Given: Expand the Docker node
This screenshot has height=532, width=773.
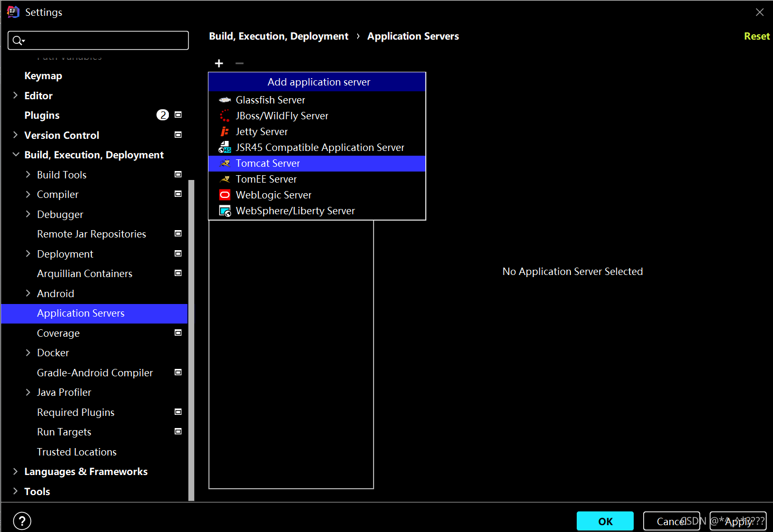Looking at the screenshot, I should [x=28, y=353].
